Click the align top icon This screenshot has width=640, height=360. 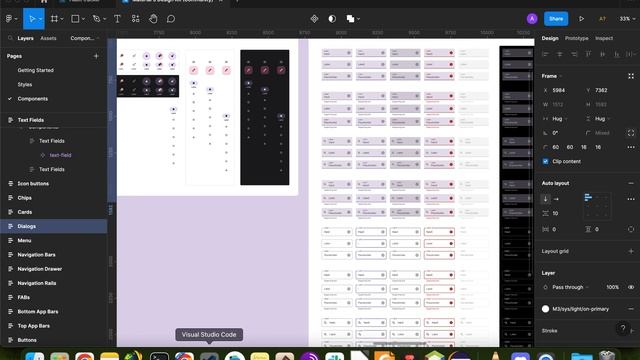(x=588, y=54)
